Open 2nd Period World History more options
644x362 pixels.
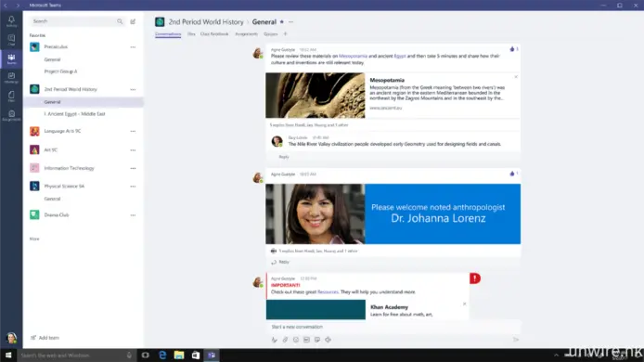click(x=133, y=89)
